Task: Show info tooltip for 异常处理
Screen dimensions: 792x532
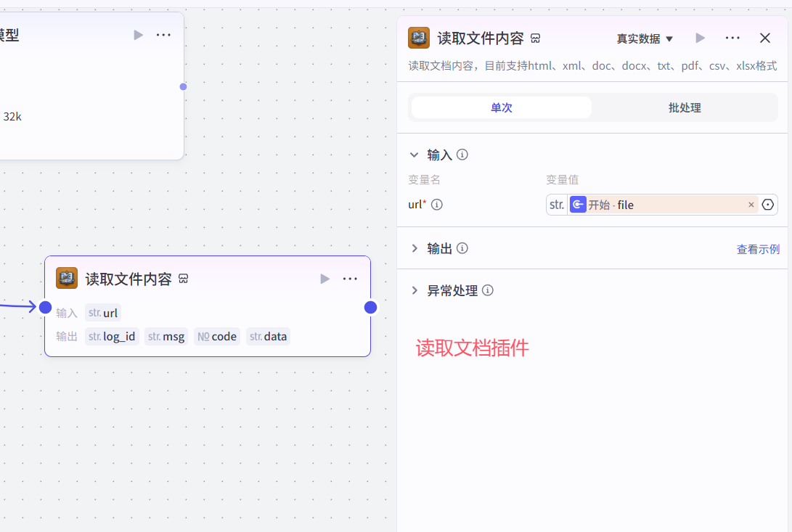Action: [x=487, y=290]
